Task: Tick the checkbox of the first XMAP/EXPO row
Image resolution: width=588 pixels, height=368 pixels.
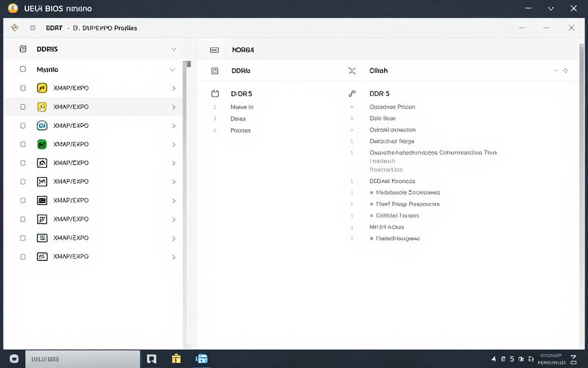Action: 23,88
